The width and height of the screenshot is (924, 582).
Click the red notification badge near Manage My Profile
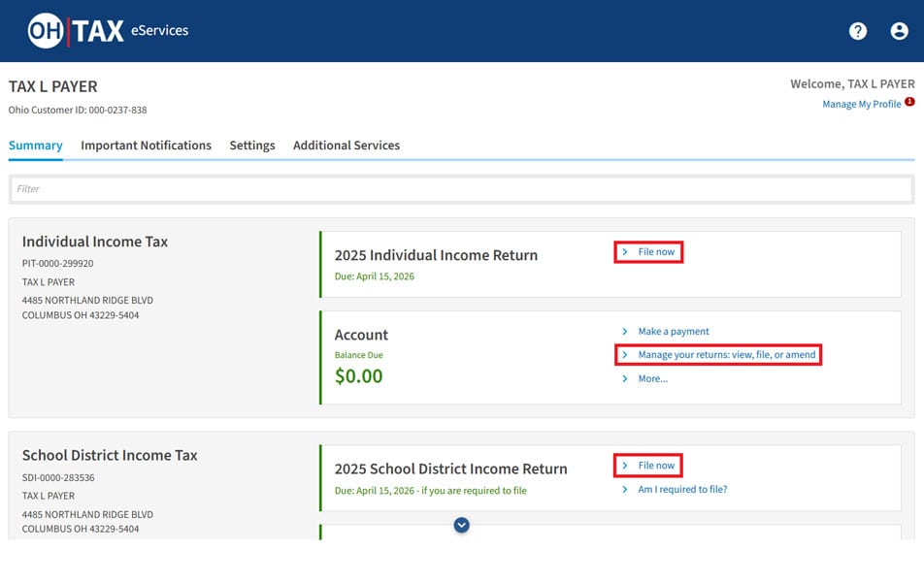coord(909,101)
